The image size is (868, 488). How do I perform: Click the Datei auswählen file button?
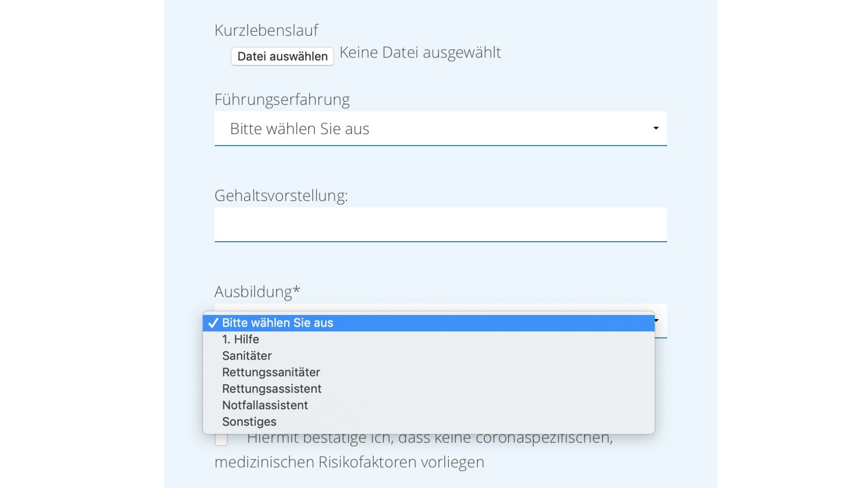[282, 56]
